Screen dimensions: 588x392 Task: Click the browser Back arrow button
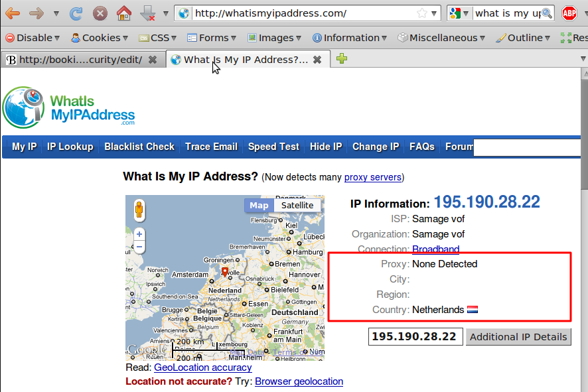click(x=13, y=13)
